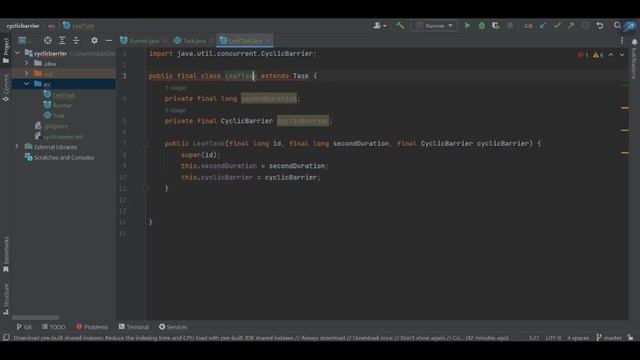Viewport: 640px width, 360px height.
Task: Click src breadcrumb in navigation bar
Action: (x=51, y=26)
